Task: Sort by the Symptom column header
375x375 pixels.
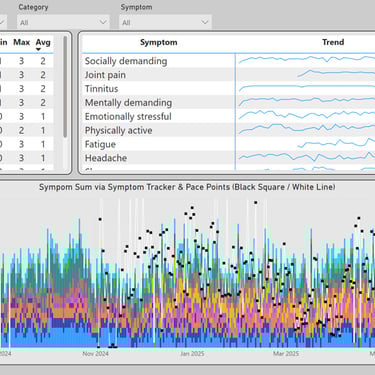Action: 159,42
